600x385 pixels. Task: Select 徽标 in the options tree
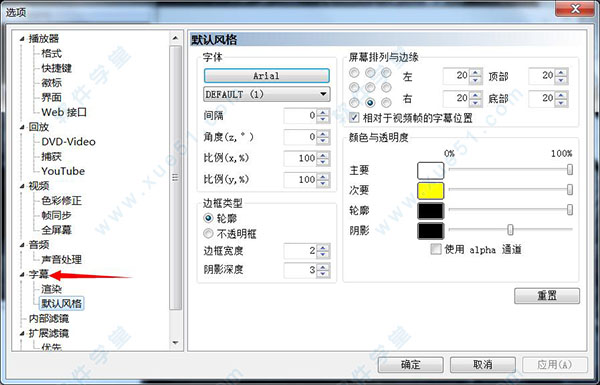point(51,83)
